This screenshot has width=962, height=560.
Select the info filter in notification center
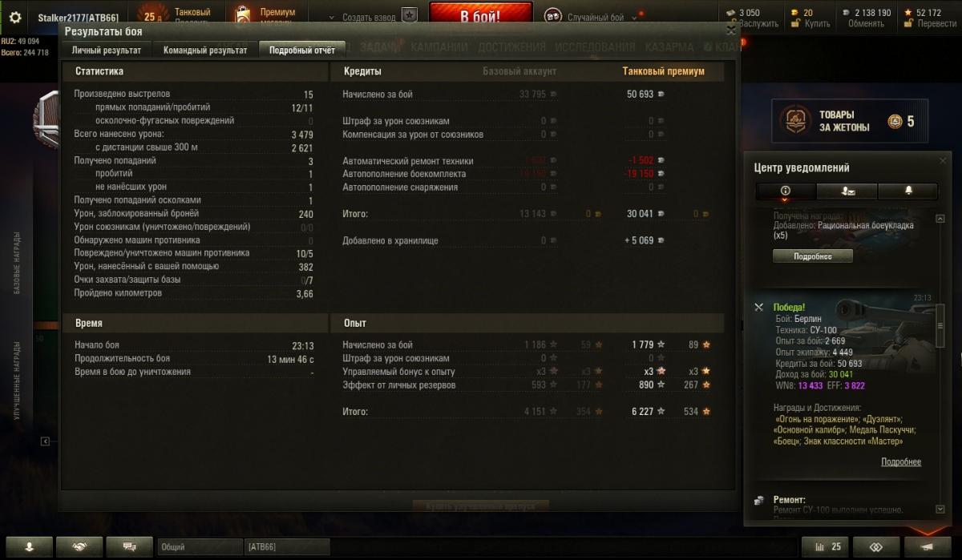tap(786, 191)
